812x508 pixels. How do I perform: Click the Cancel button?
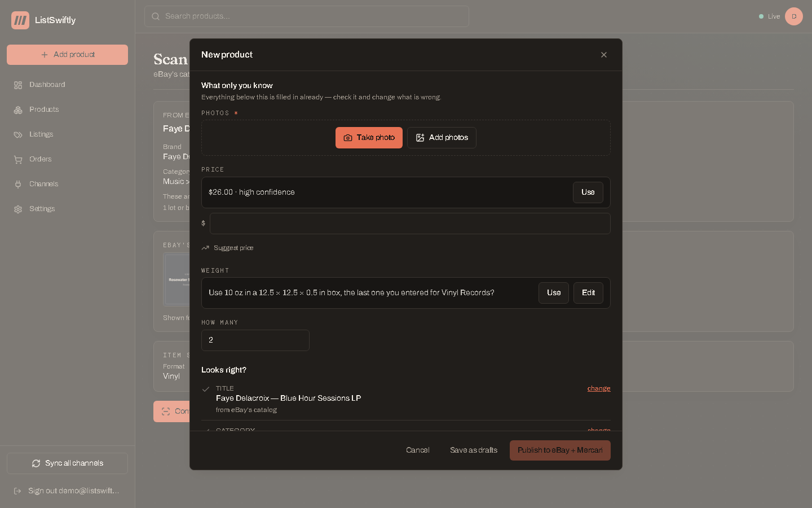(x=418, y=450)
